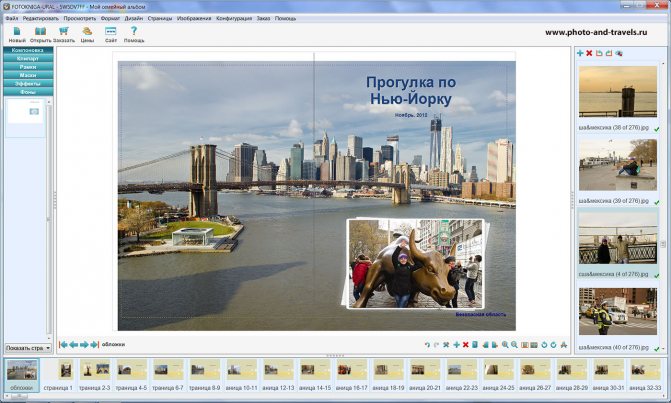Click the undo arrow below canvas
Image resolution: width=671 pixels, height=403 pixels.
point(427,345)
